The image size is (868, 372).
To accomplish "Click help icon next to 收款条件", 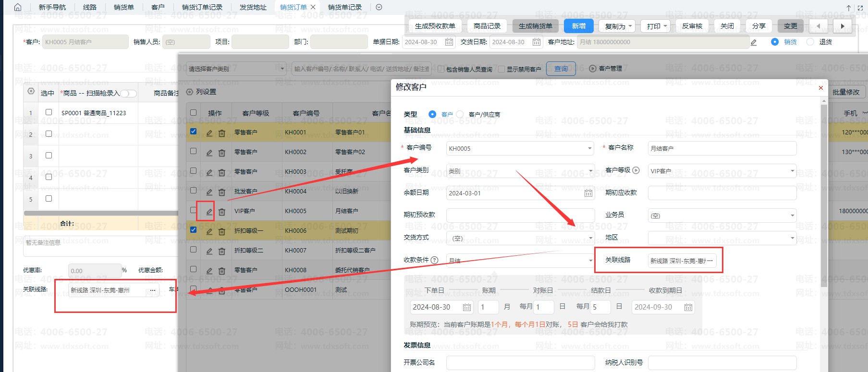I will [435, 260].
